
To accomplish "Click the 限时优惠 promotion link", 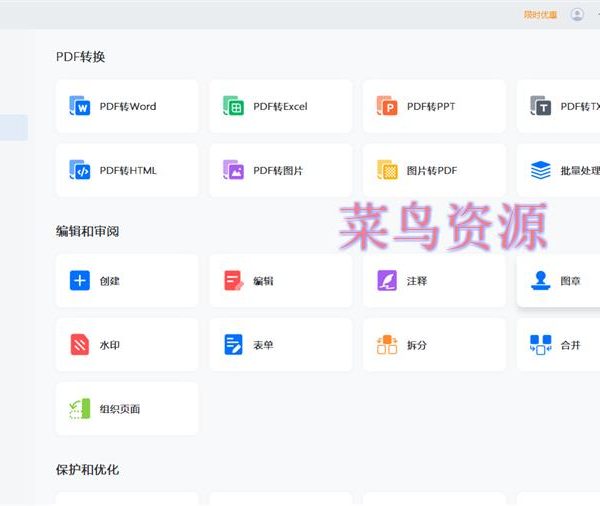I will pyautogui.click(x=540, y=15).
